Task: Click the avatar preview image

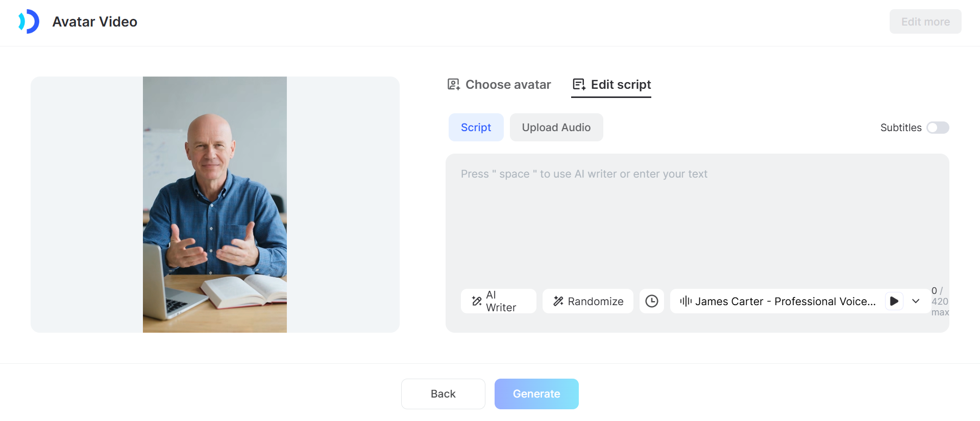Action: pos(215,205)
